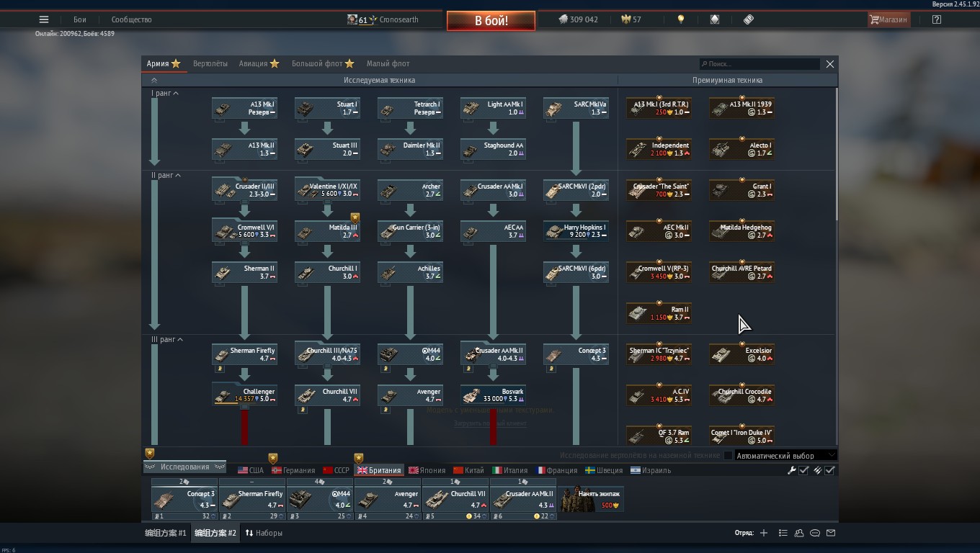980x553 pixels.
Task: Select the Concept 3 crew slot
Action: click(184, 498)
